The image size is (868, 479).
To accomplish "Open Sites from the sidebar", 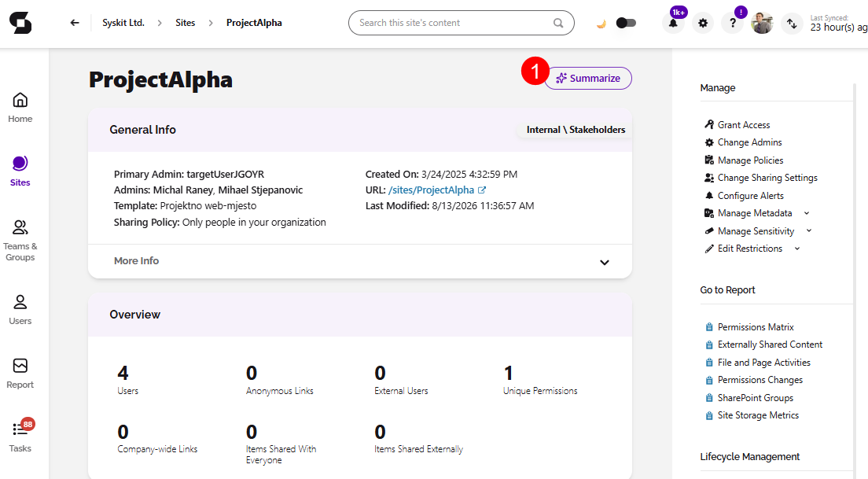I will coord(20,171).
